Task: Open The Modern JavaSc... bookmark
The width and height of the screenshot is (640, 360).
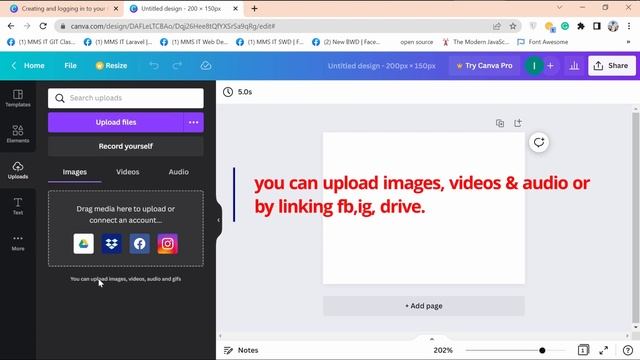Action: point(476,42)
